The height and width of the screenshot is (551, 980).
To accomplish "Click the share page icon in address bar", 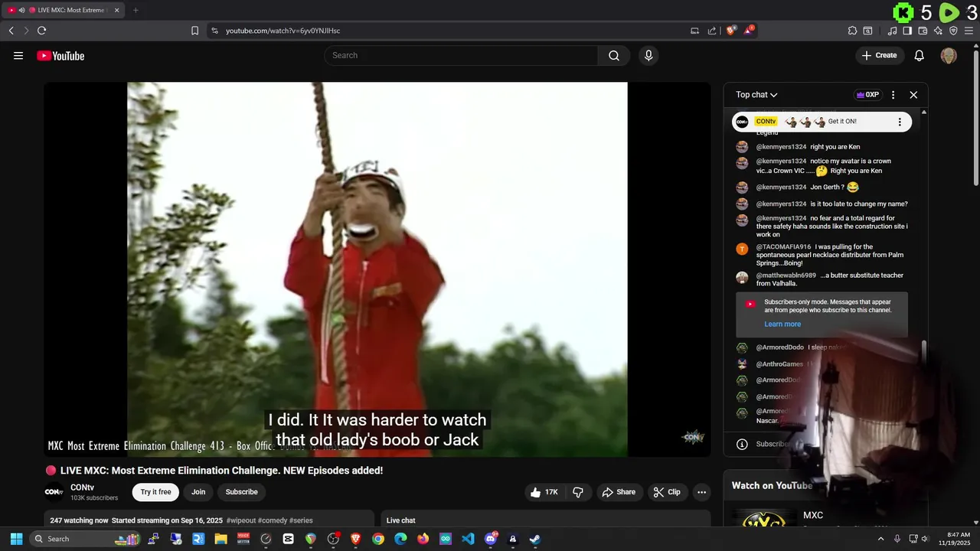I will tap(712, 31).
